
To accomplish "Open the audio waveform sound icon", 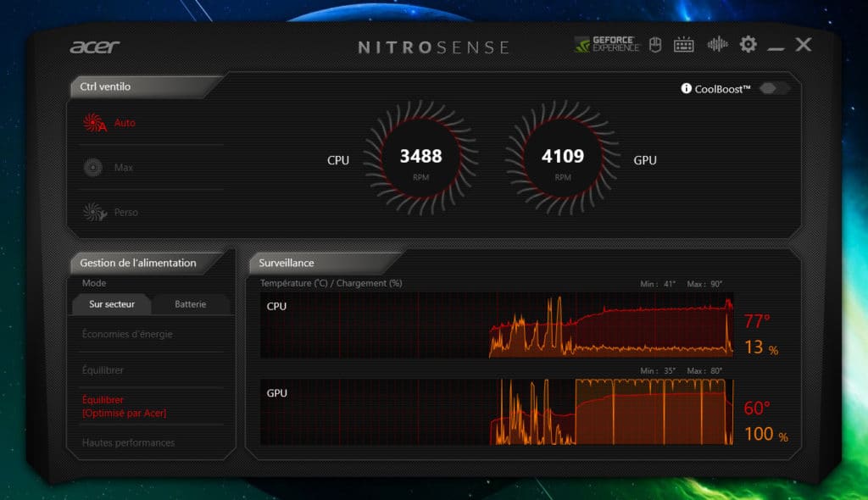I will [717, 44].
